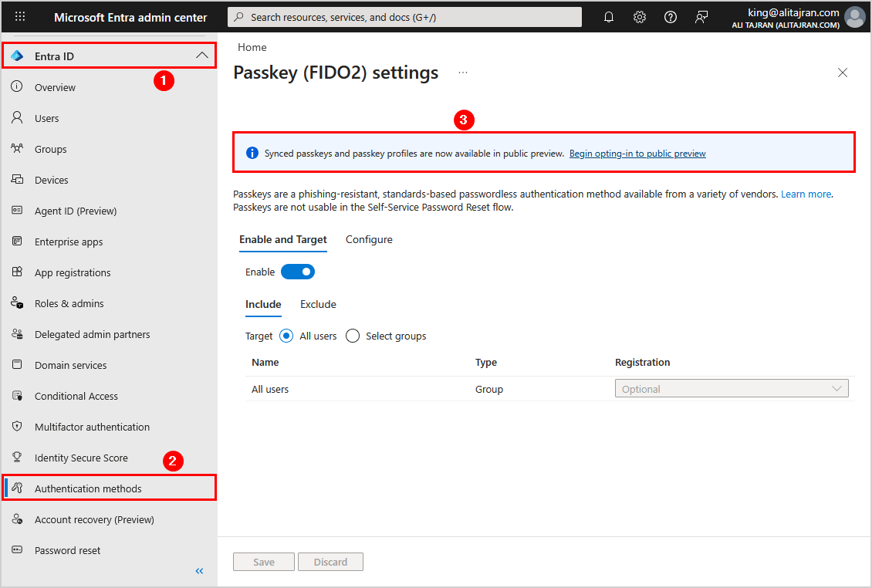Click the Multifactor authentication shield icon

tap(17, 426)
